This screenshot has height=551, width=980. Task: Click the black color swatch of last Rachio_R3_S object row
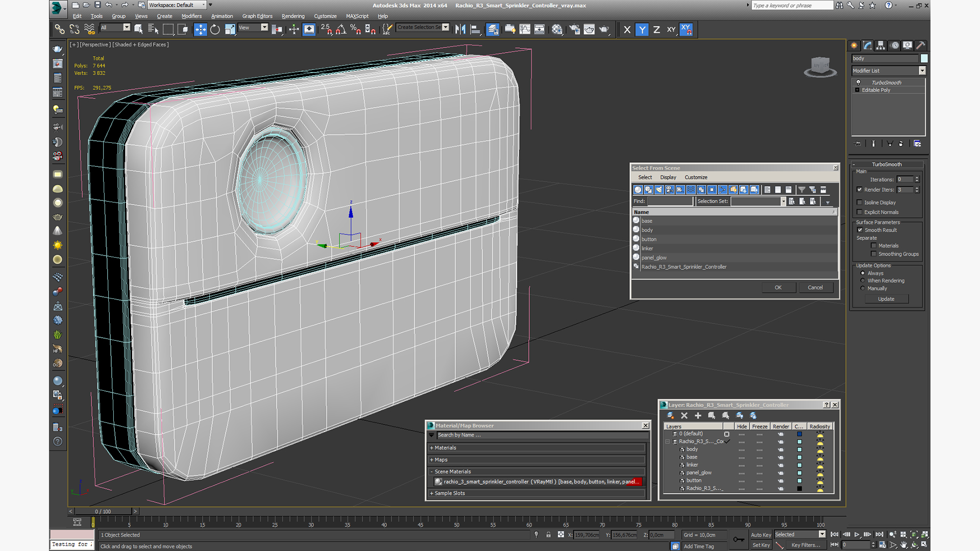799,488
